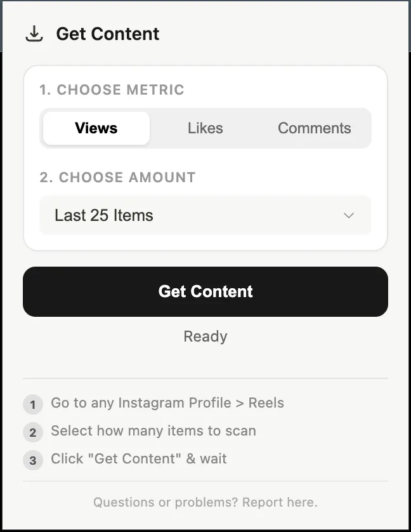Click the step 2 number badge
The width and height of the screenshot is (411, 532).
pyautogui.click(x=33, y=433)
